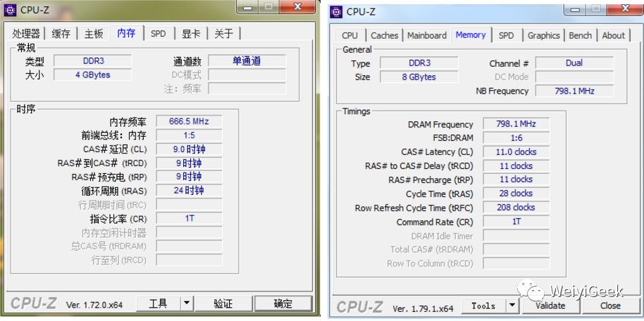Switch to 缓存 tab in left window
Screen dimensions: 644x321
61,34
